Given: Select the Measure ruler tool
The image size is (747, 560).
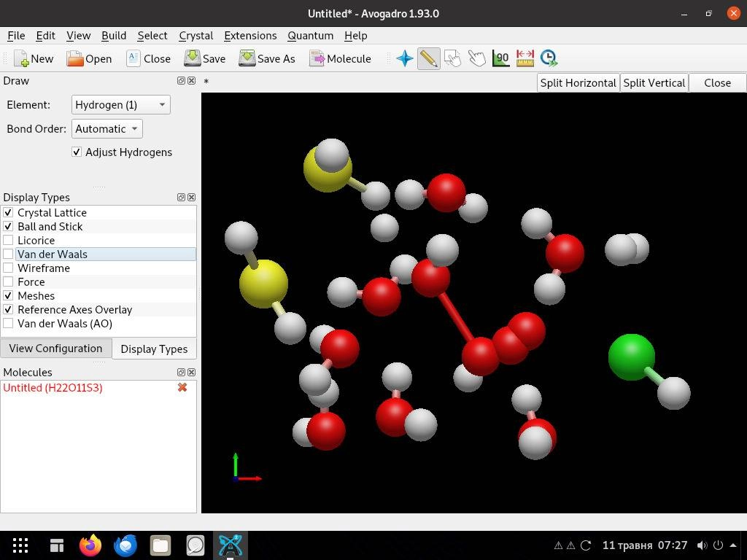Looking at the screenshot, I should pos(525,58).
